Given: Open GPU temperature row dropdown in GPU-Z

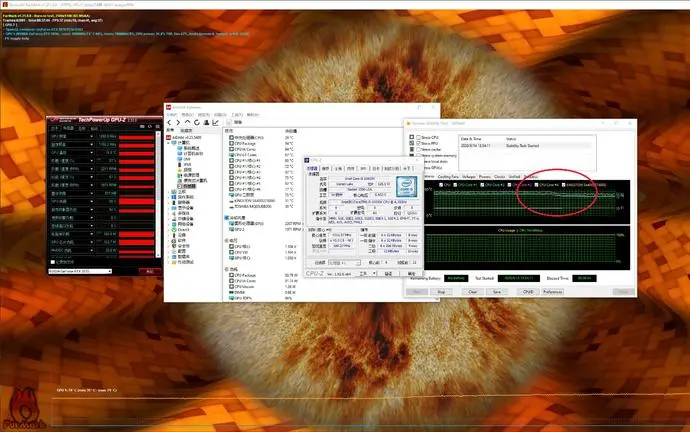Looking at the screenshot, I should point(92,153).
